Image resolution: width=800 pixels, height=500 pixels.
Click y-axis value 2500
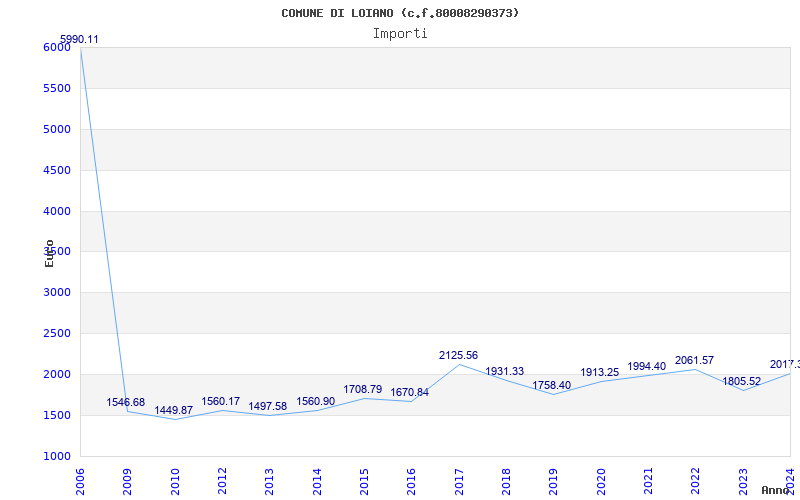[x=57, y=333]
